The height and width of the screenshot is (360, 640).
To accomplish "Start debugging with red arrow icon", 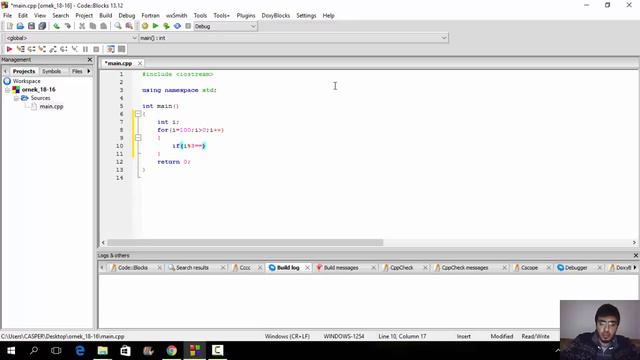I will [x=9, y=49].
